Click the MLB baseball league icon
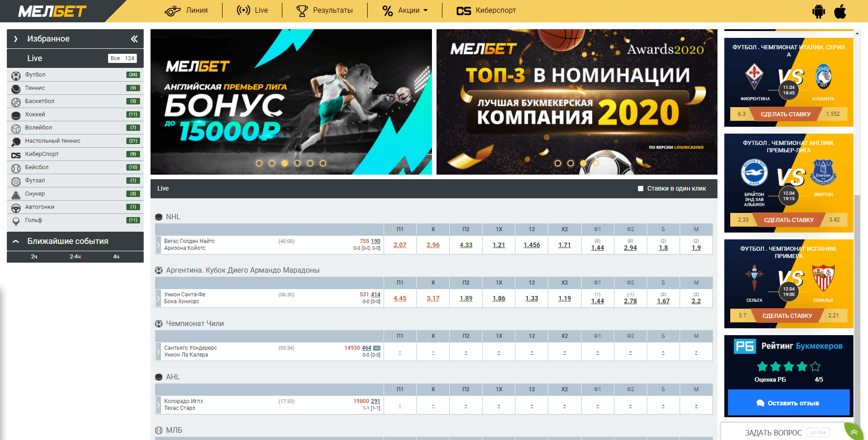This screenshot has height=440, width=868. tap(159, 430)
